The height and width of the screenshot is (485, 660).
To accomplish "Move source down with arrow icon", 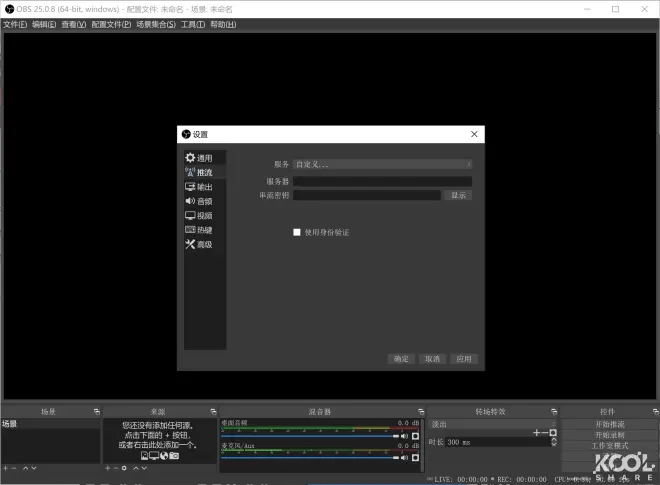I will coord(144,468).
